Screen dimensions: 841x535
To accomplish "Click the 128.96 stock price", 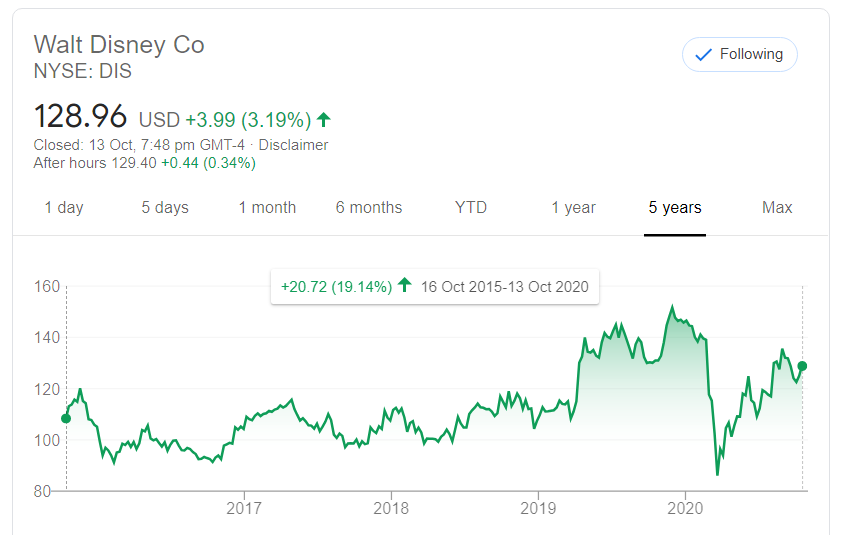I will pyautogui.click(x=81, y=117).
